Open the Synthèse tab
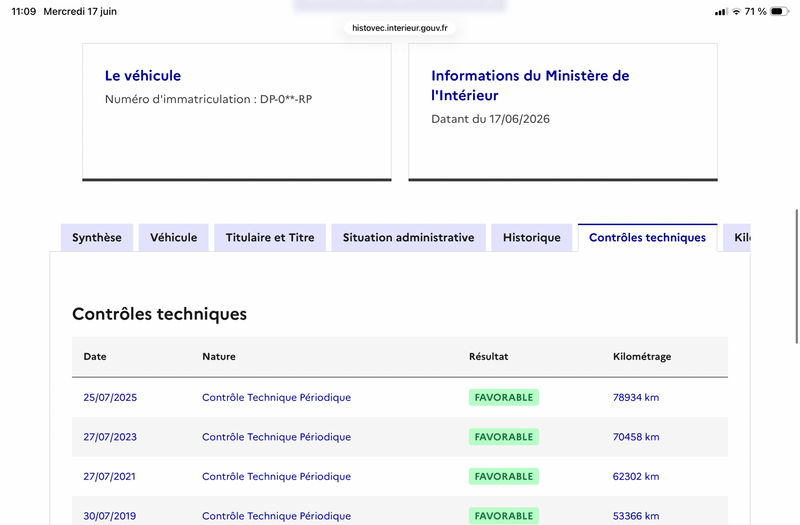Viewport: 800px width, 525px height. (97, 237)
